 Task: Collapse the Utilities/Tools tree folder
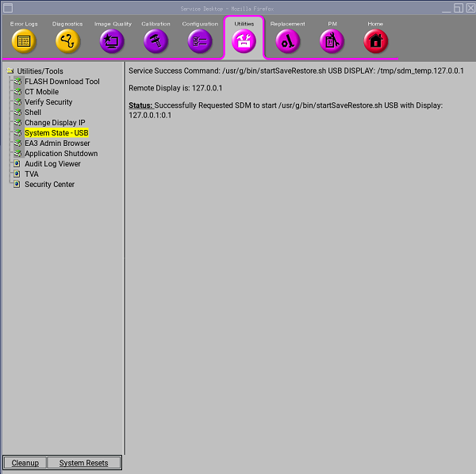point(10,71)
